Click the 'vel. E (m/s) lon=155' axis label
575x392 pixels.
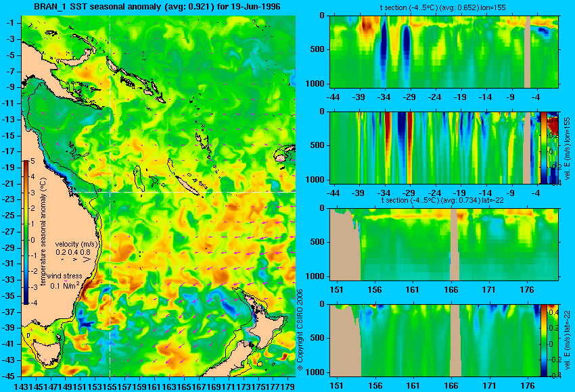tap(568, 149)
